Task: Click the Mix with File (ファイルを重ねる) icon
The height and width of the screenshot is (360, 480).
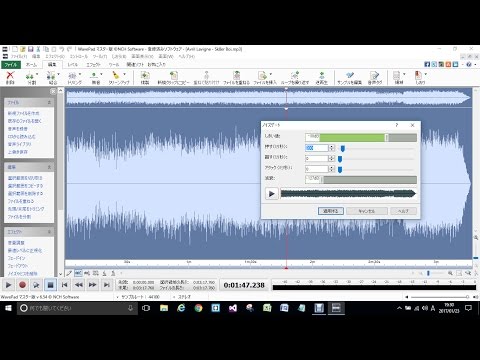Action: (236, 78)
